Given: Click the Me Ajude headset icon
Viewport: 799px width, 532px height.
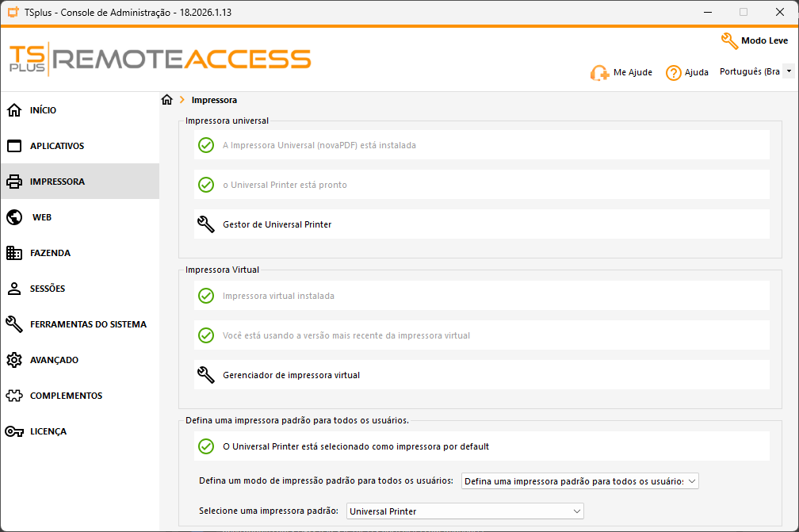Looking at the screenshot, I should tap(599, 73).
